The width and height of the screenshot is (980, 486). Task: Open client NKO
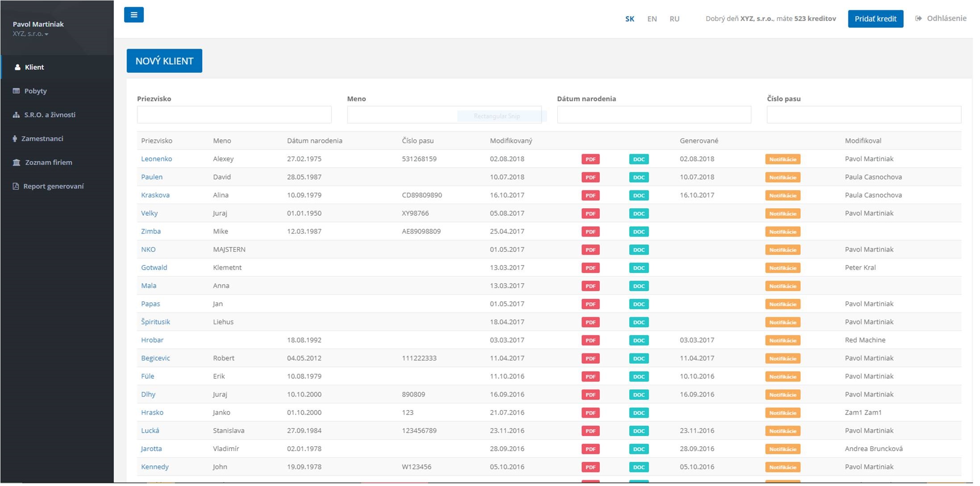point(148,250)
